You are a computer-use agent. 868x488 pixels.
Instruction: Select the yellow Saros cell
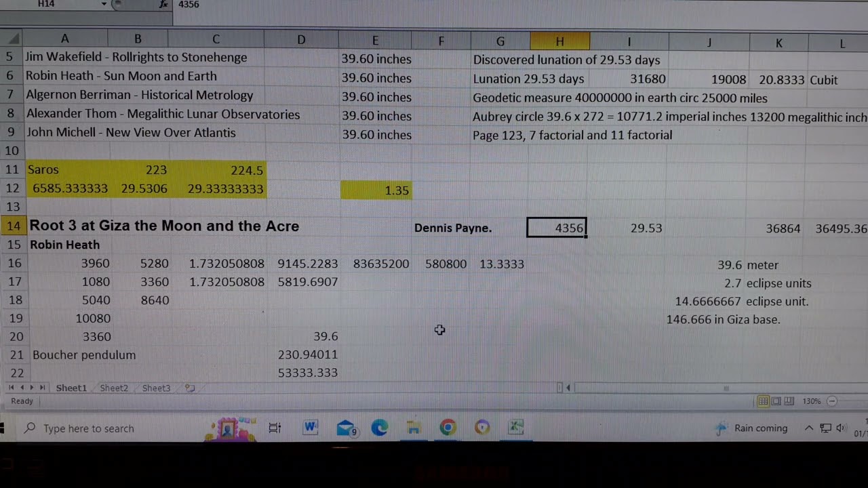point(66,169)
